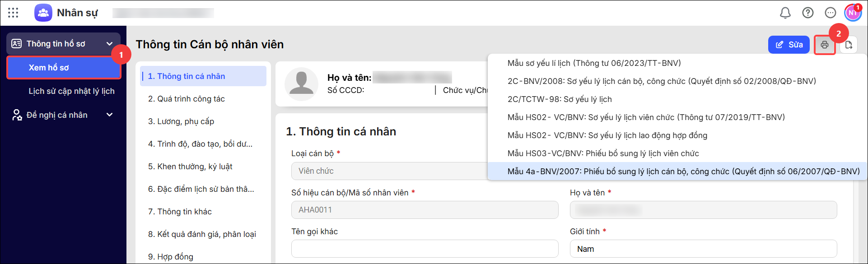This screenshot has width=868, height=264.
Task: Click the Nhân sự app logo
Action: coord(43,13)
